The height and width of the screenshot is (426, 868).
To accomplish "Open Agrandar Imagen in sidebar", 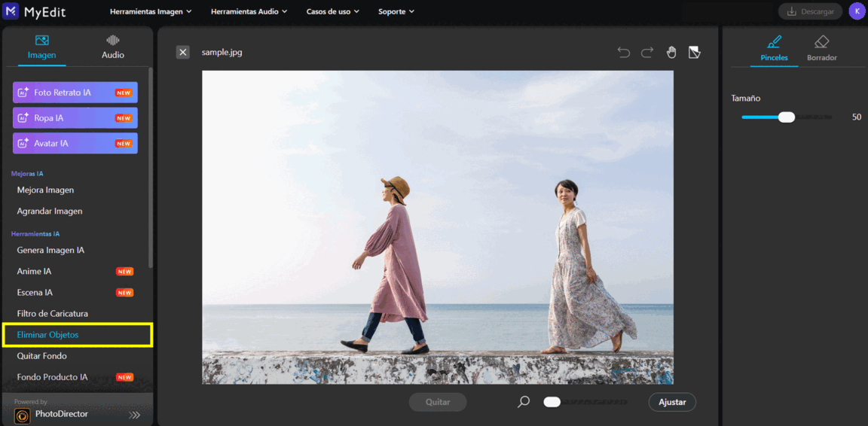I will pyautogui.click(x=50, y=211).
